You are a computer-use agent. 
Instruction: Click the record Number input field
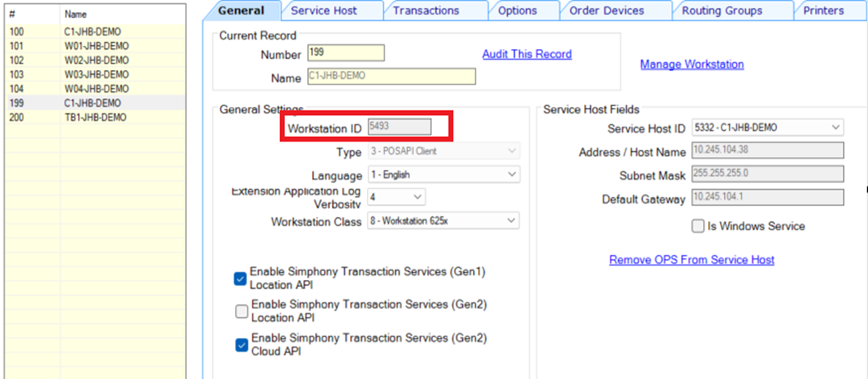346,54
